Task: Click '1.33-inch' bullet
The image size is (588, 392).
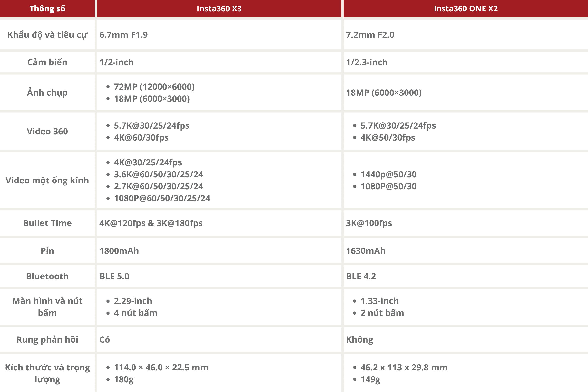Action: 379,301
